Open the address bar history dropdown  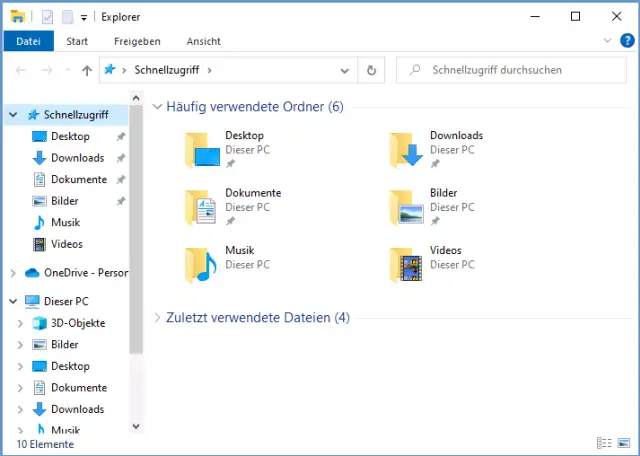(x=344, y=70)
